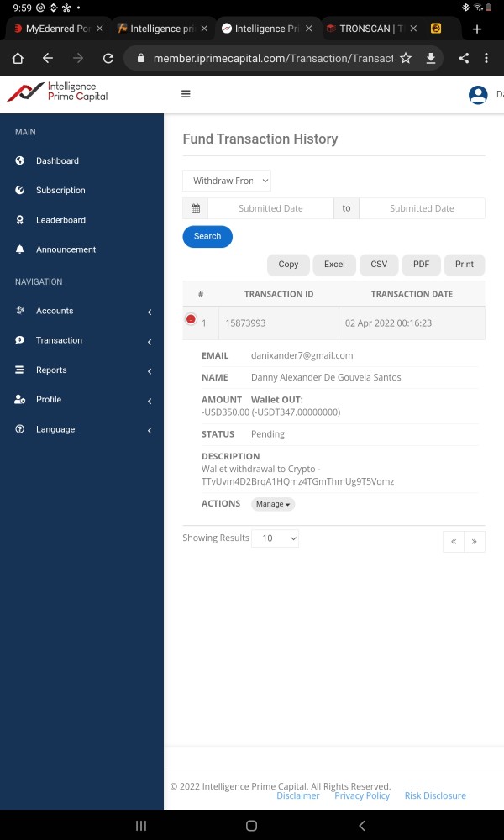Collapse transaction row with red minus toggle
This screenshot has width=504, height=840.
[191, 320]
